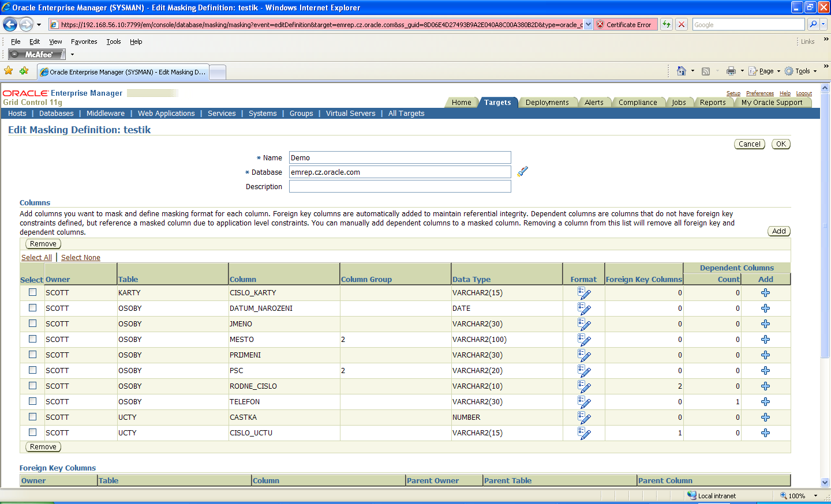This screenshot has height=504, width=831.
Task: Expand the address bar URL dropdown
Action: click(588, 24)
